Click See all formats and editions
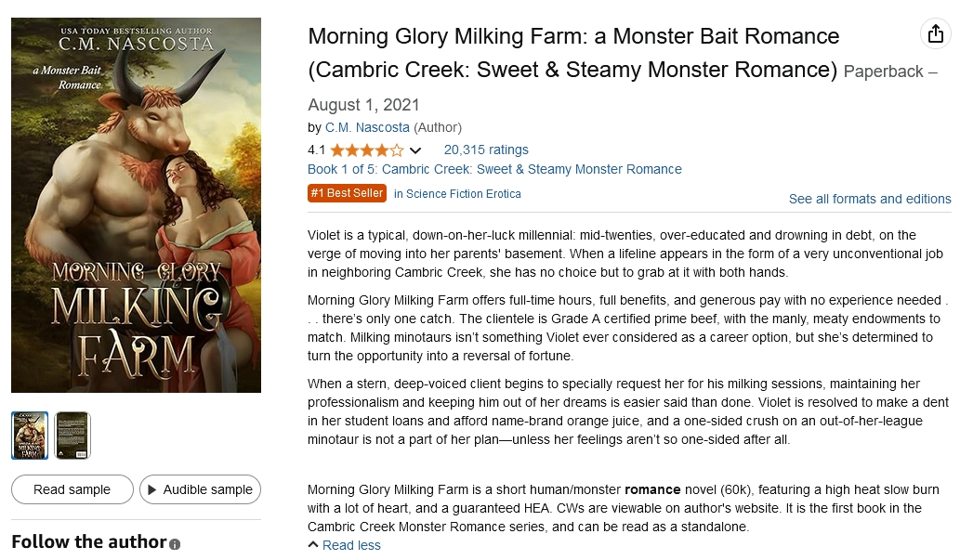 (x=869, y=199)
